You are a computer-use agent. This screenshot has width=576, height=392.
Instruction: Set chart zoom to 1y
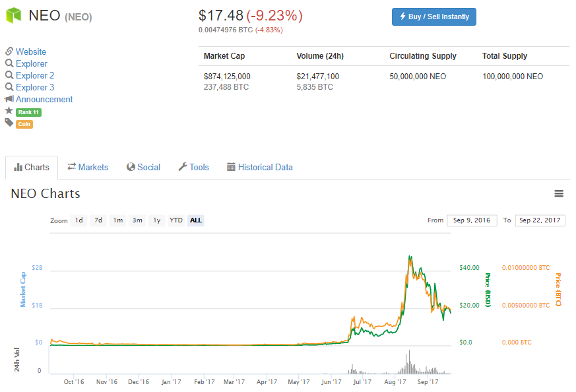(x=157, y=220)
